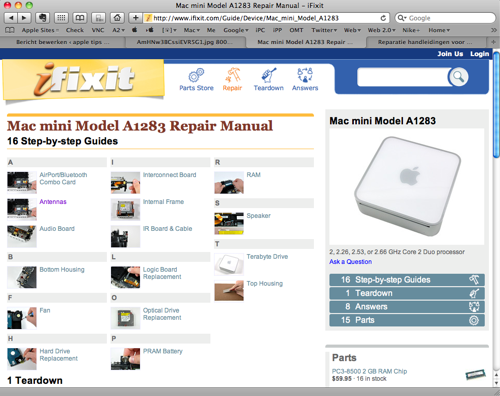Click the Evernote clipper toolbar icon
This screenshot has width=500, height=396.
(42, 18)
